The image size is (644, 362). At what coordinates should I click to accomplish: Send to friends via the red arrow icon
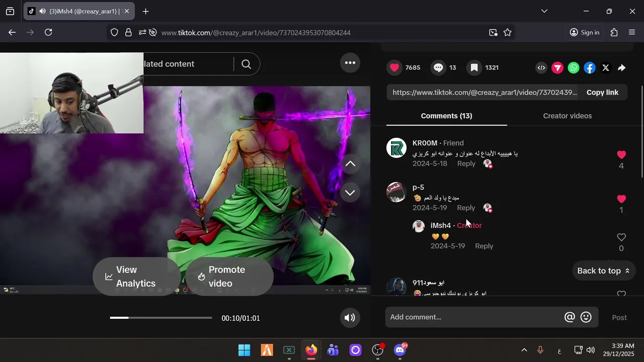(557, 68)
